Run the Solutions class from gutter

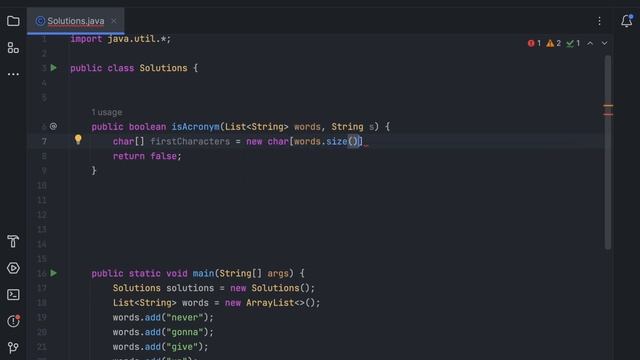pos(53,68)
